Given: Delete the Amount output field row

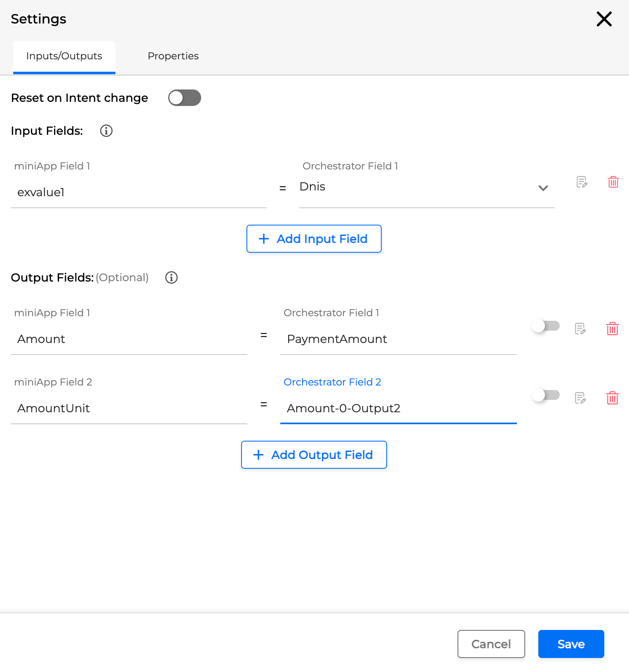Looking at the screenshot, I should pyautogui.click(x=612, y=329).
